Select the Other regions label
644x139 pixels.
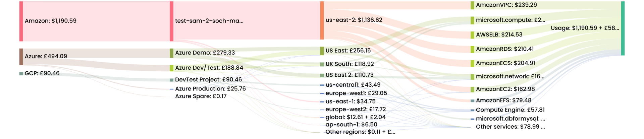coord(360,132)
